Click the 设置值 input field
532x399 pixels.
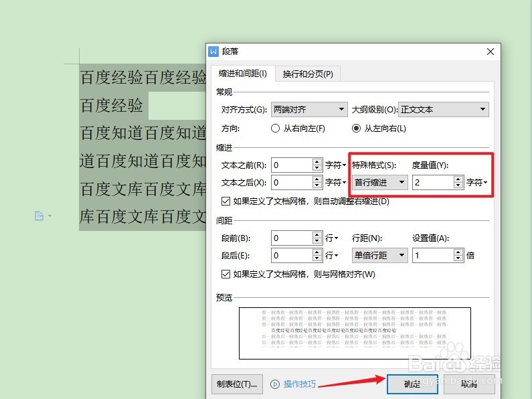tap(433, 256)
